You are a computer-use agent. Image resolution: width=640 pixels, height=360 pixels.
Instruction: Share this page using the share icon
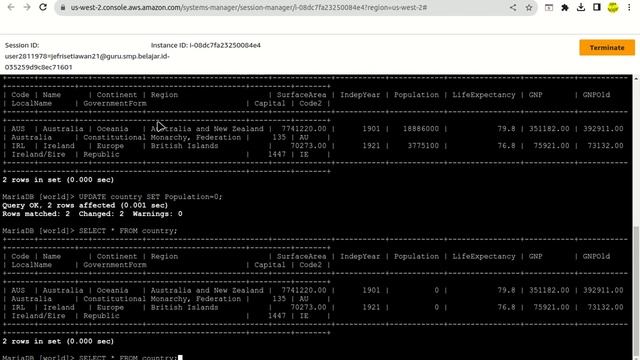click(513, 7)
